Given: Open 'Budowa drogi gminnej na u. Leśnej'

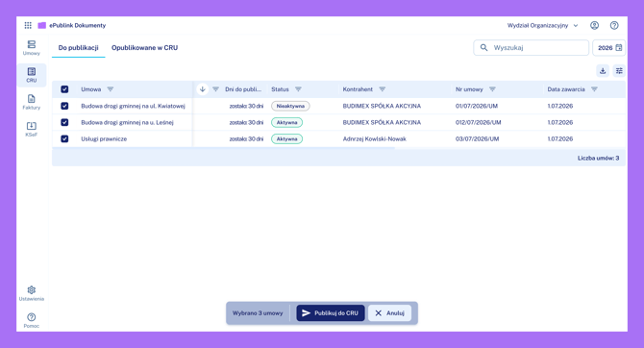Looking at the screenshot, I should click(127, 122).
